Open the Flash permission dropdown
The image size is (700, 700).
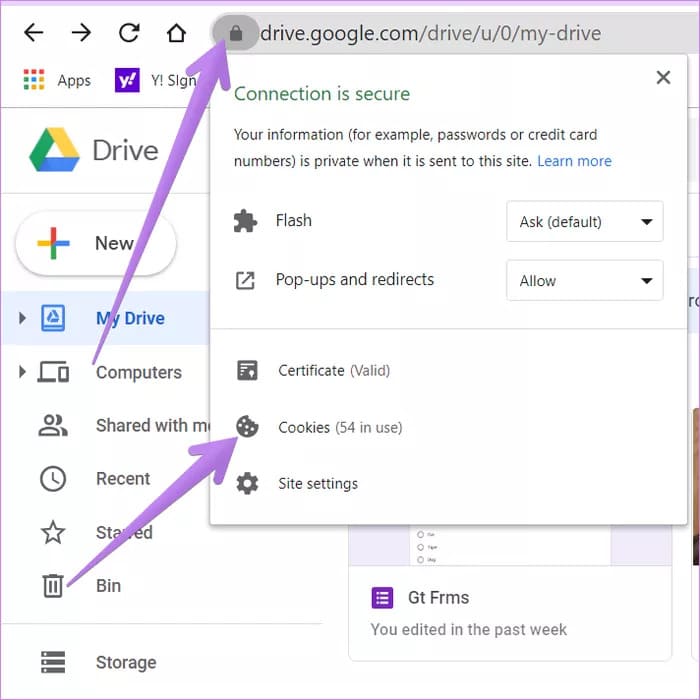[584, 222]
